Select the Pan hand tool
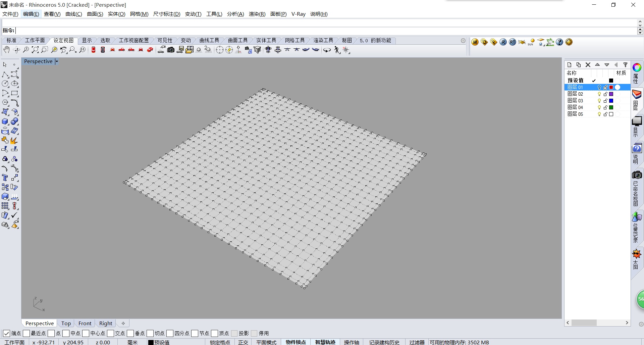The width and height of the screenshot is (644, 345). point(6,50)
